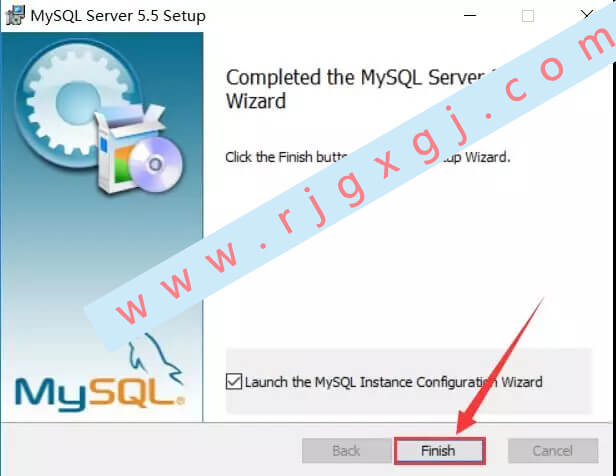
Task: Click the MySQL wordmark text logo
Action: 99,394
